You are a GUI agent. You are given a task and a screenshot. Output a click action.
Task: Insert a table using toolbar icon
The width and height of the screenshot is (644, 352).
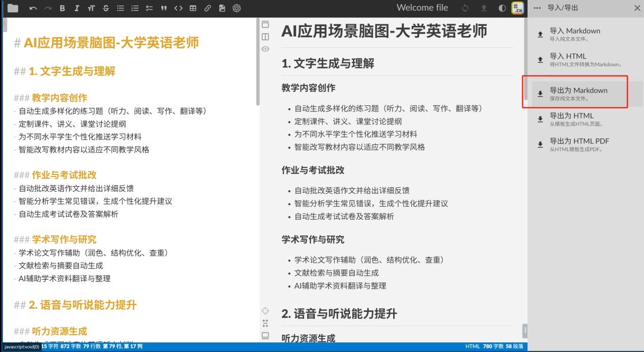point(193,8)
